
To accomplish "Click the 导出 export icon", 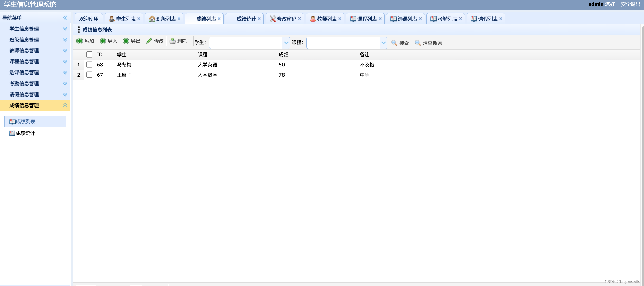I will click(x=126, y=41).
